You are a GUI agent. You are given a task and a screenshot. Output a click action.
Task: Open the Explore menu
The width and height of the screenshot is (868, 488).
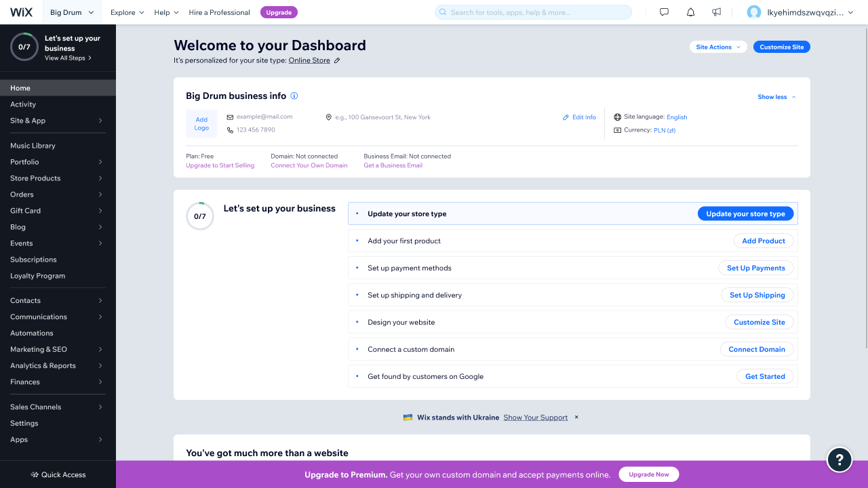click(x=127, y=12)
